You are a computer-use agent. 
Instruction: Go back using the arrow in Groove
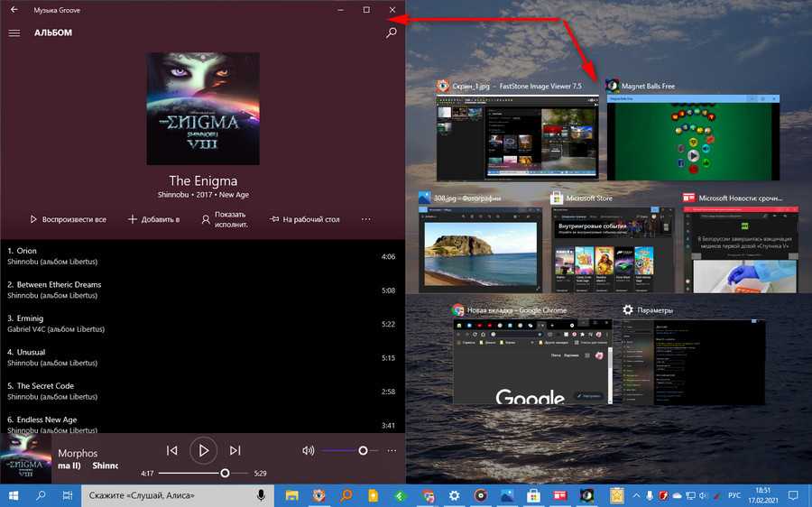[14, 10]
